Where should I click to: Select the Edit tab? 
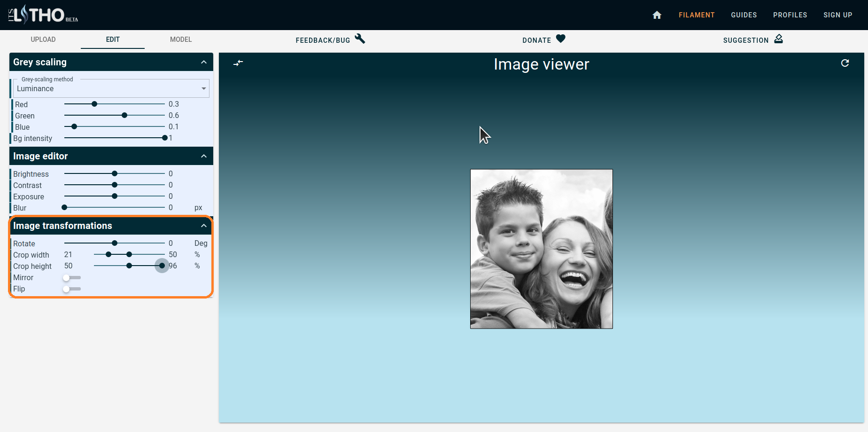[113, 39]
